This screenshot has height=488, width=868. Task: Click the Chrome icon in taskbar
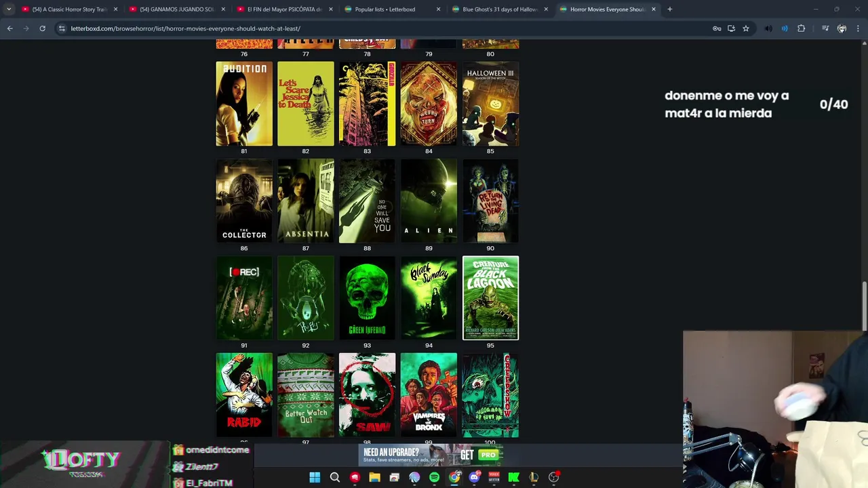pyautogui.click(x=454, y=477)
